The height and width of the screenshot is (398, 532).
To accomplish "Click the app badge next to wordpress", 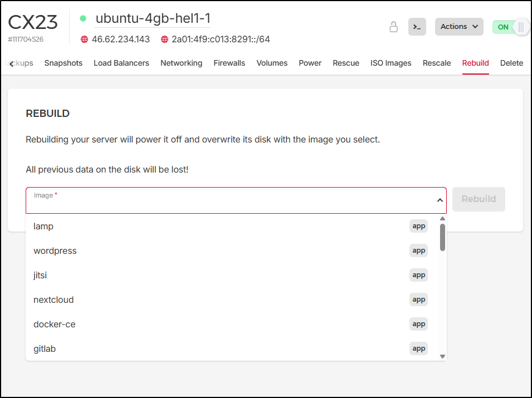I will pos(418,250).
